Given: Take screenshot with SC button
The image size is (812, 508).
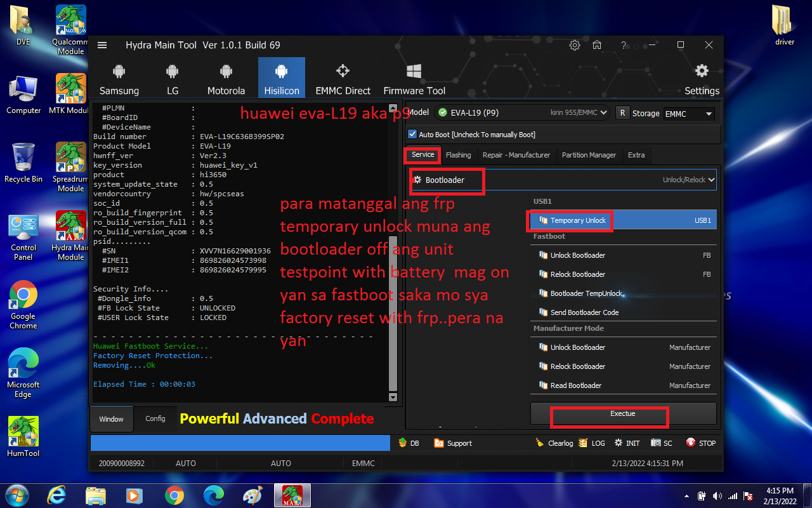Looking at the screenshot, I should [x=662, y=443].
